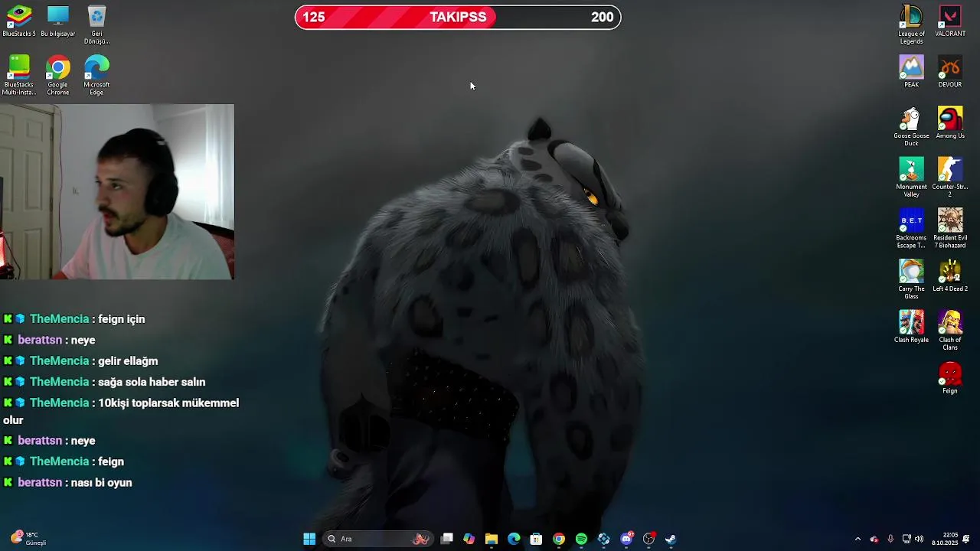Click the microphone tray icon
Viewport: 980px width, 551px height.
(x=890, y=539)
